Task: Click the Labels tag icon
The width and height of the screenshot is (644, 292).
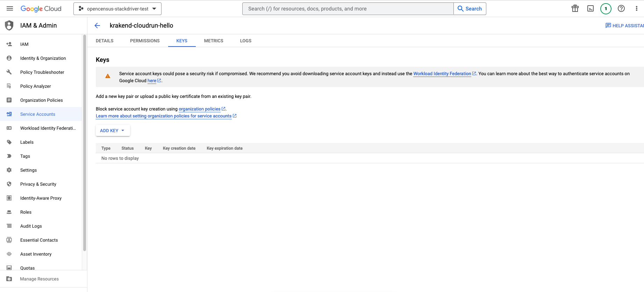Action: [x=9, y=142]
